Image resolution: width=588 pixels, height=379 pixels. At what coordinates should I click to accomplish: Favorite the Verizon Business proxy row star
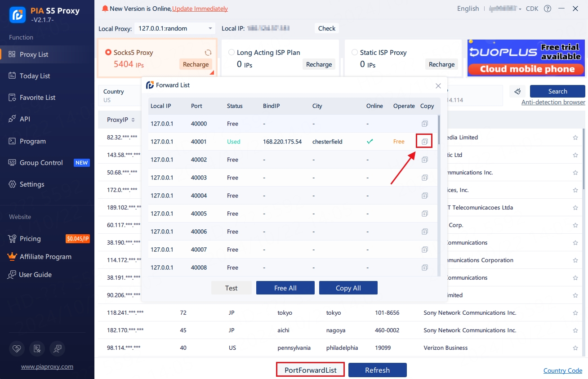click(x=575, y=348)
